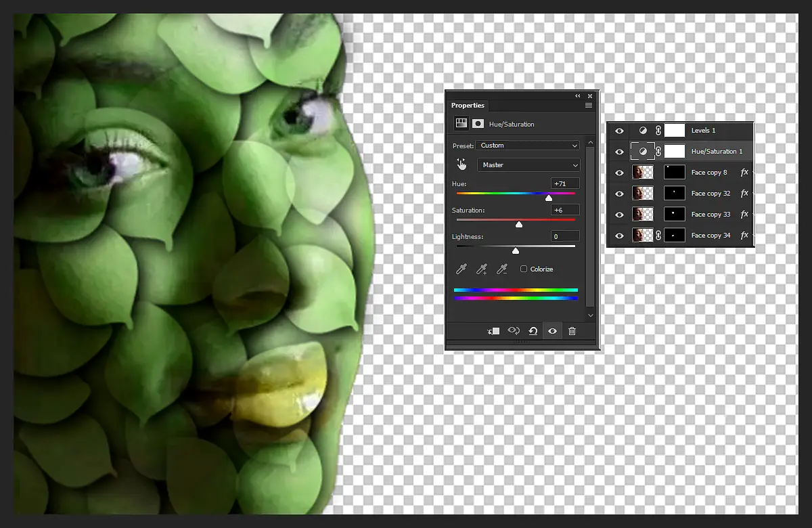The image size is (812, 528).
Task: Hide the Hue/Saturation 1 layer
Action: 619,152
